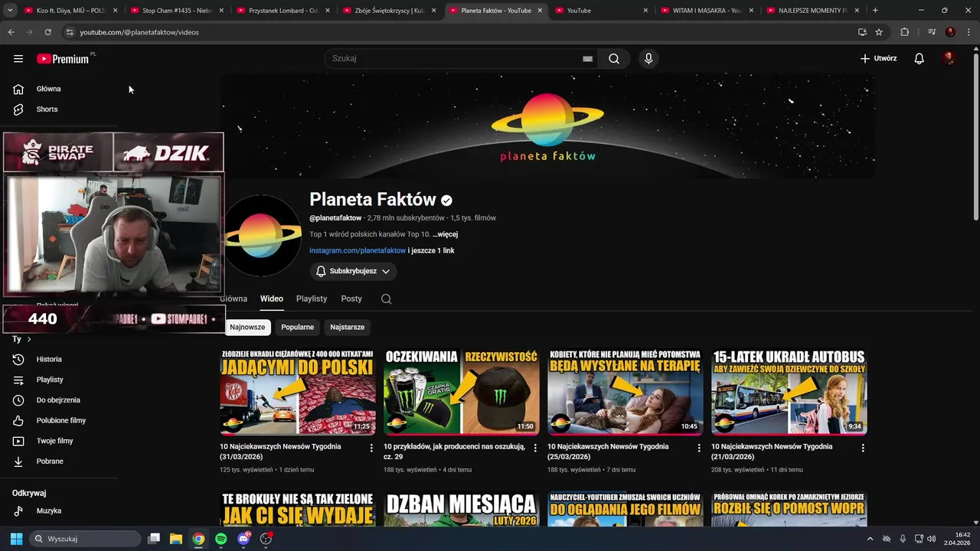The height and width of the screenshot is (551, 980).
Task: Switch to the 'Zbóje Świętokrzyscy' tab
Action: 387,11
